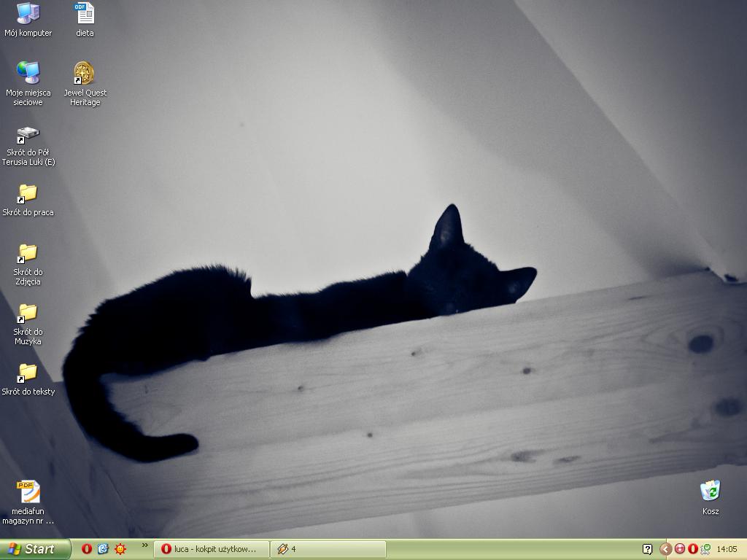The height and width of the screenshot is (560, 747).
Task: Expand the Quick Launch overflow chevron
Action: tap(144, 545)
